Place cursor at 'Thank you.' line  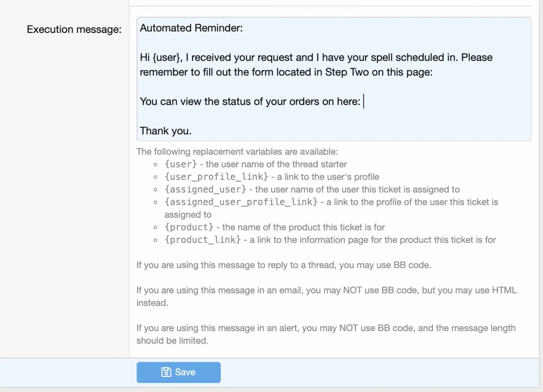165,131
